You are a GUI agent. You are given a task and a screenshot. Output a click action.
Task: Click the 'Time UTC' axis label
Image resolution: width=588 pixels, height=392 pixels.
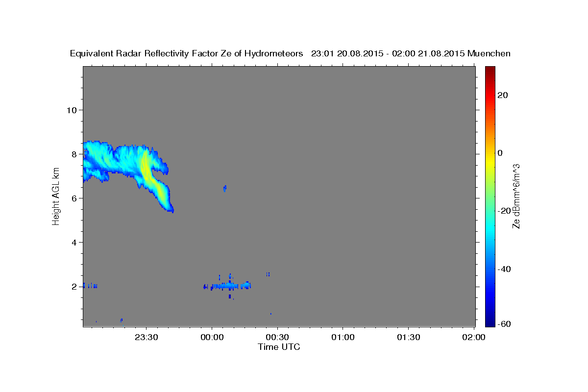click(279, 347)
